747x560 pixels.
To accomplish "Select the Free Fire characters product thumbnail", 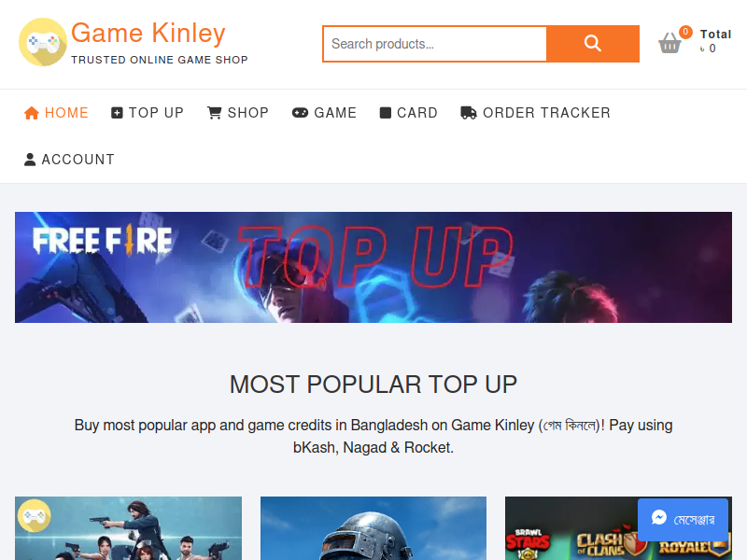I will [x=128, y=528].
